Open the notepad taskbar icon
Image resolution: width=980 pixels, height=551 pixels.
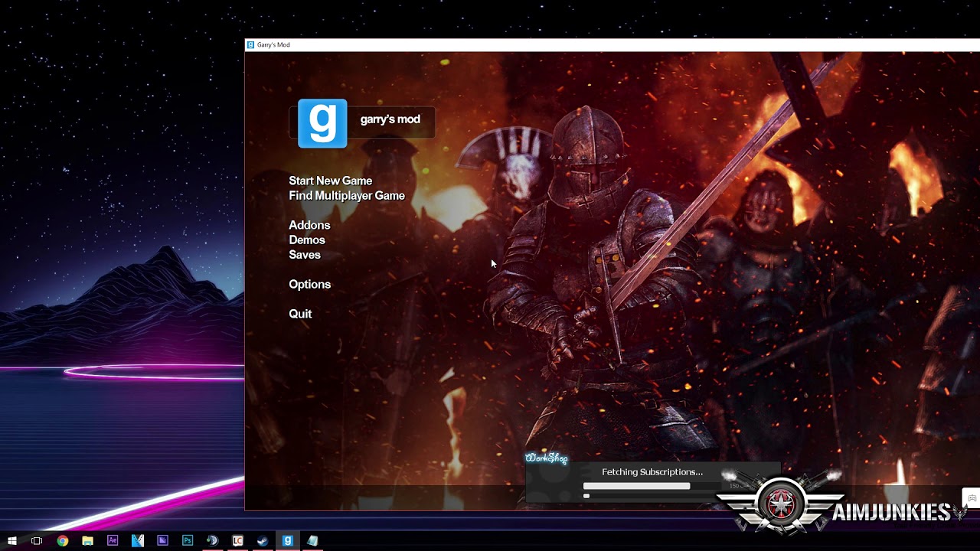312,541
